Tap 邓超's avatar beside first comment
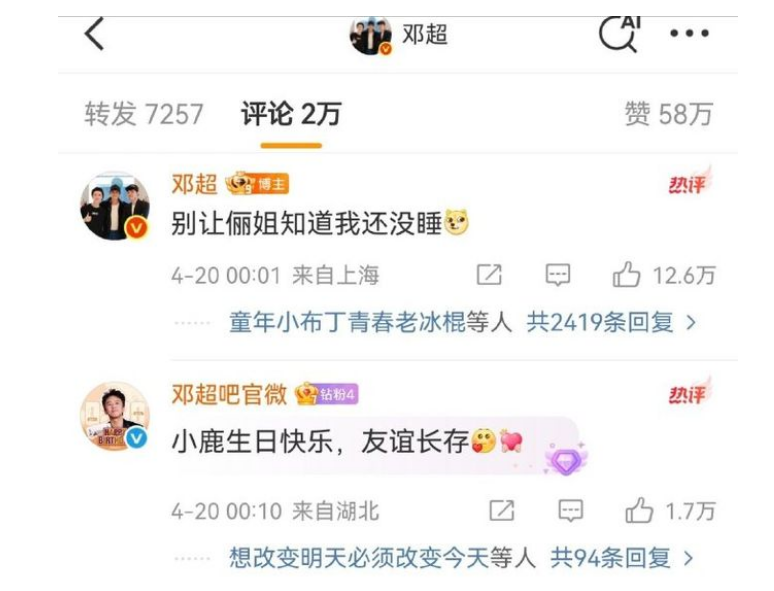 (115, 206)
